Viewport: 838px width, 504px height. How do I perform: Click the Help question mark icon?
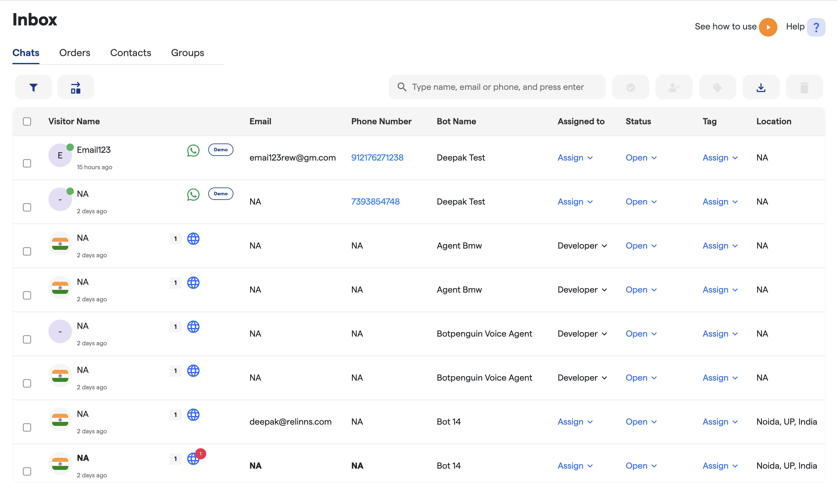816,27
